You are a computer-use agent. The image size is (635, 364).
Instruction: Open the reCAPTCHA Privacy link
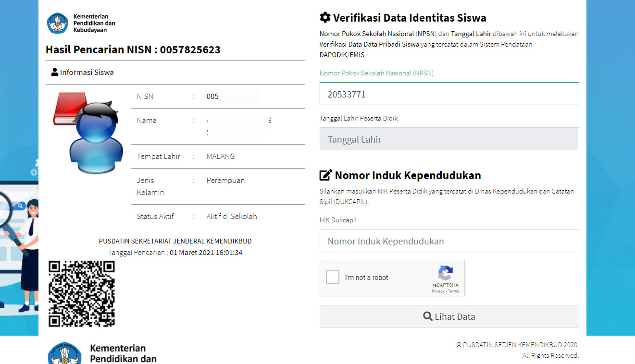point(437,291)
